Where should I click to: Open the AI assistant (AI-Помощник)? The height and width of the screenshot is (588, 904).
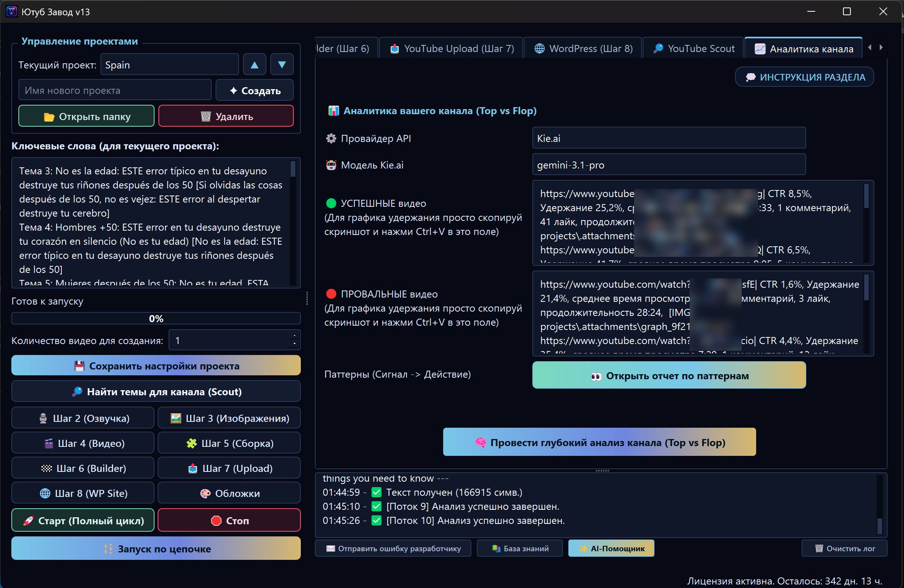tap(611, 548)
